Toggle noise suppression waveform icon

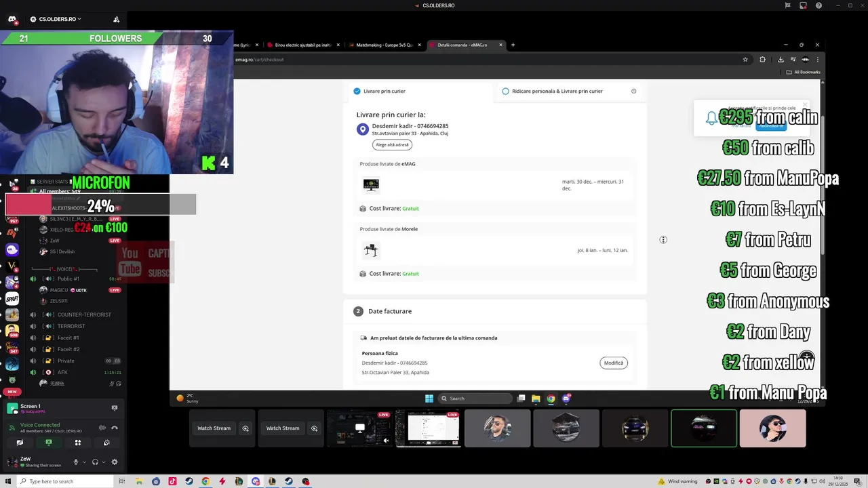(x=102, y=428)
